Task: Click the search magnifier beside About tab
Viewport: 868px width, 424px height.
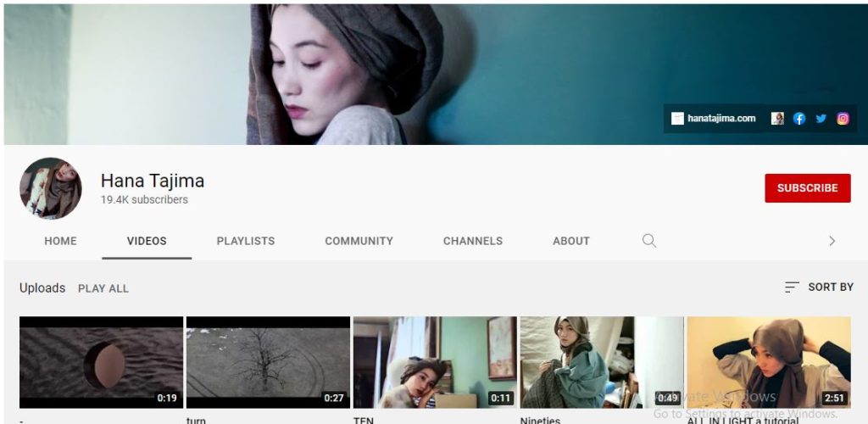Action: (x=649, y=241)
